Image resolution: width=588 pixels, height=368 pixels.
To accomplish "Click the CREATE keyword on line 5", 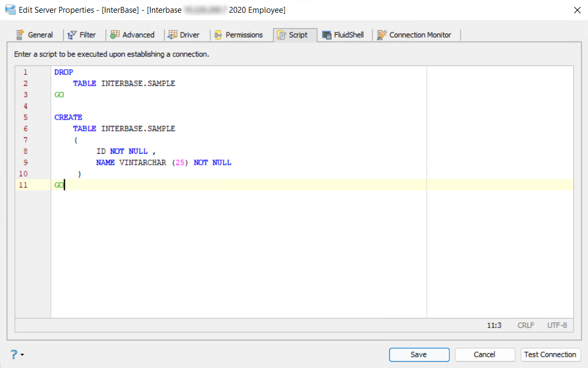I will (x=68, y=117).
